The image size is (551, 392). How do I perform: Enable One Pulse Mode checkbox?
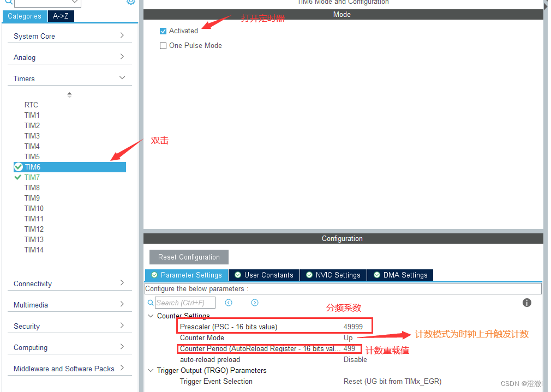pyautogui.click(x=163, y=46)
